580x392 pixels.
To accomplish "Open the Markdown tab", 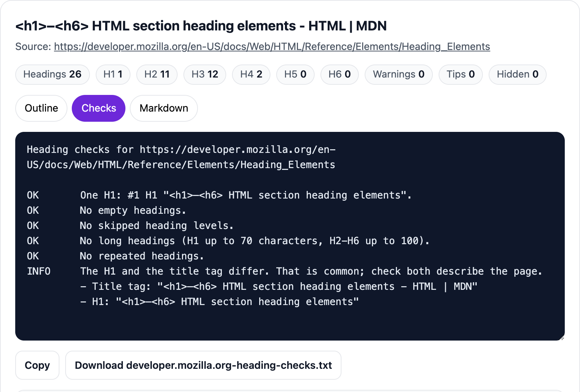I will tap(164, 108).
